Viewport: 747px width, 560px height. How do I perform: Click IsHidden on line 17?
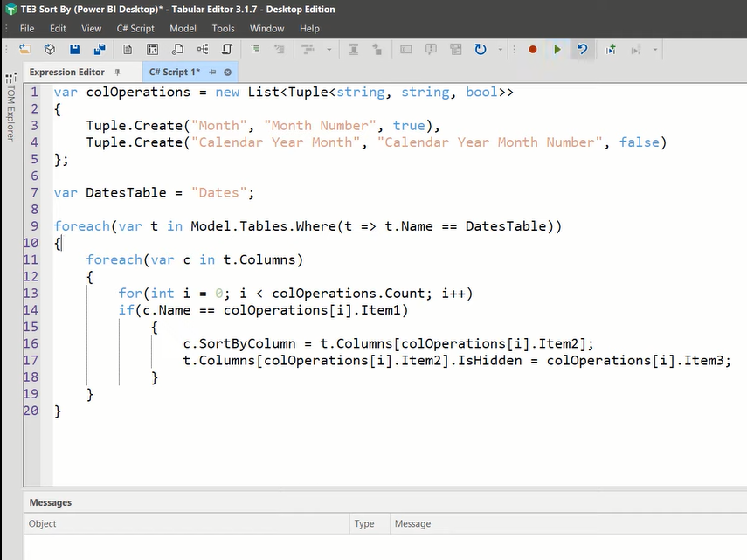(x=490, y=360)
